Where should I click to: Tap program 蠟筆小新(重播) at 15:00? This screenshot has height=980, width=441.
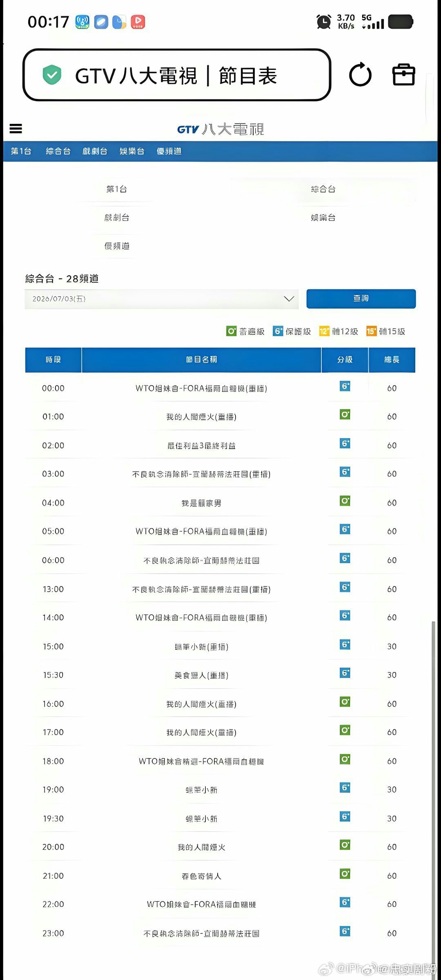tap(201, 647)
